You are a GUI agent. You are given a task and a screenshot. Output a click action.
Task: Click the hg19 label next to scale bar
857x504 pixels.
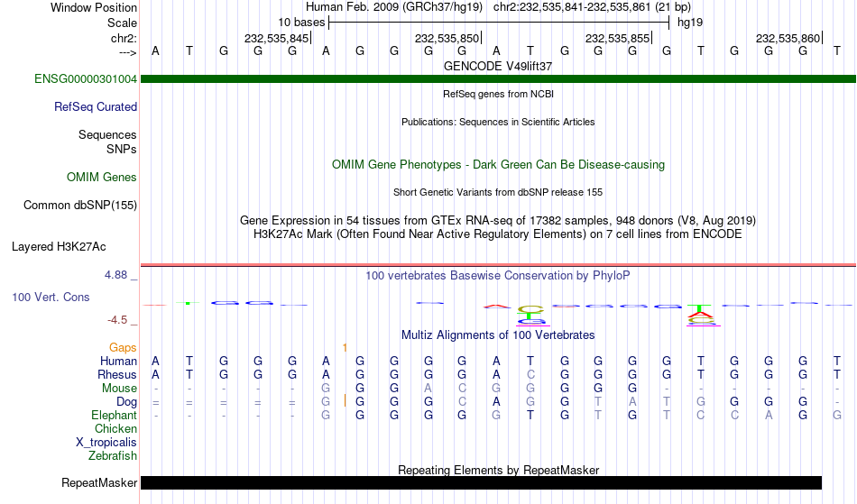click(x=690, y=23)
